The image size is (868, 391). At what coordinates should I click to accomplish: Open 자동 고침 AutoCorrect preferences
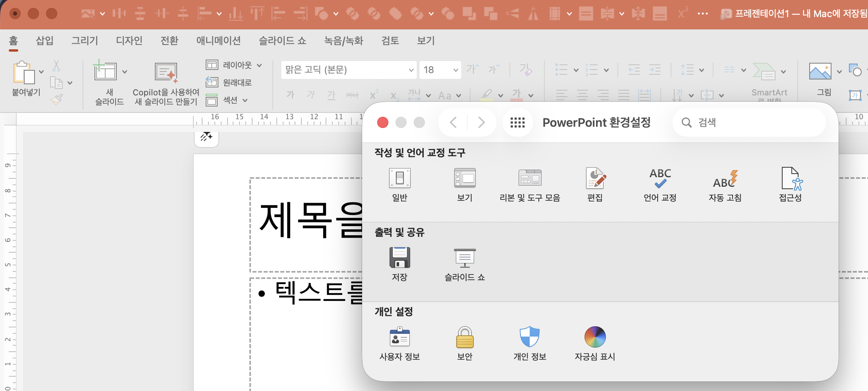tap(725, 185)
